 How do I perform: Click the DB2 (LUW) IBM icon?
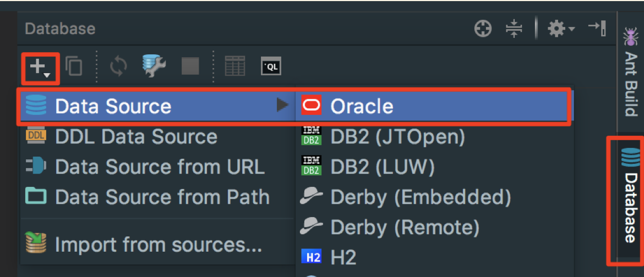312,166
